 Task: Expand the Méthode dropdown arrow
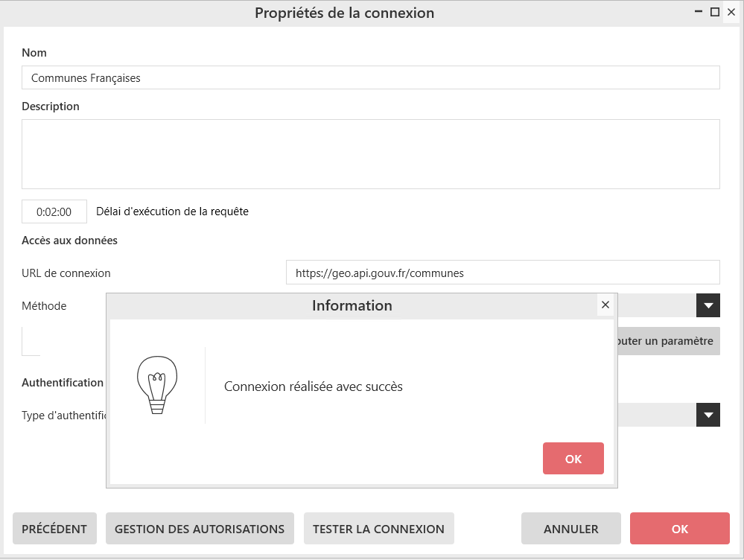(708, 305)
